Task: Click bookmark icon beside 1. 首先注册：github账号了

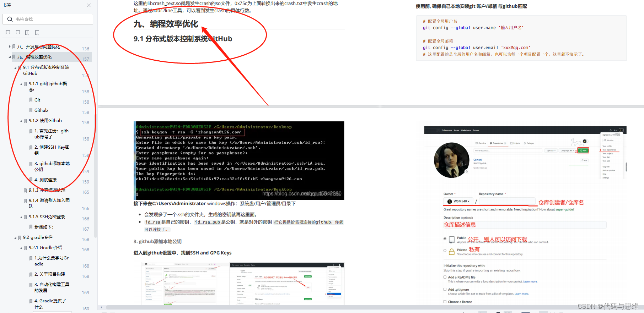Action: coord(31,131)
